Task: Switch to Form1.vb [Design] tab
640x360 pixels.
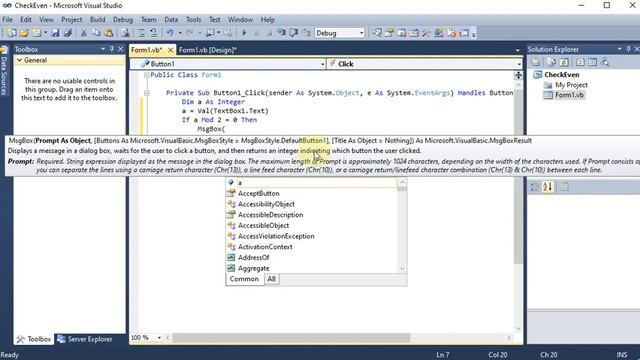Action: click(208, 50)
